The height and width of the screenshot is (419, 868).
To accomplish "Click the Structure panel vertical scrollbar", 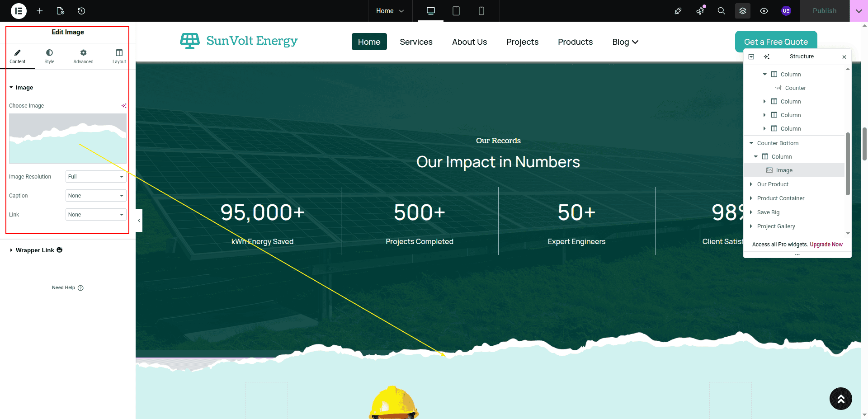I will (x=848, y=163).
